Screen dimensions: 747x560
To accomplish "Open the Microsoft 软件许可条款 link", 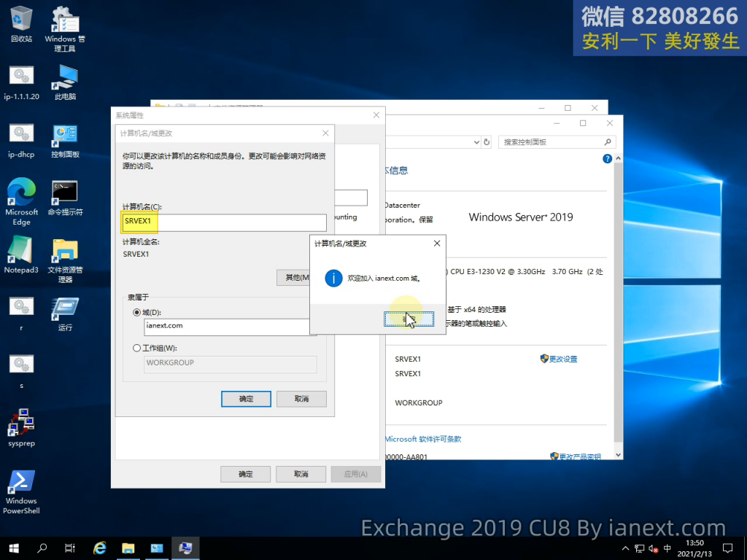I will coord(422,439).
